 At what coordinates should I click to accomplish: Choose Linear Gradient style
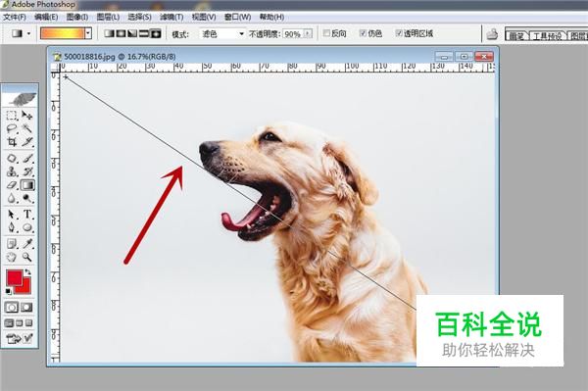pos(109,33)
